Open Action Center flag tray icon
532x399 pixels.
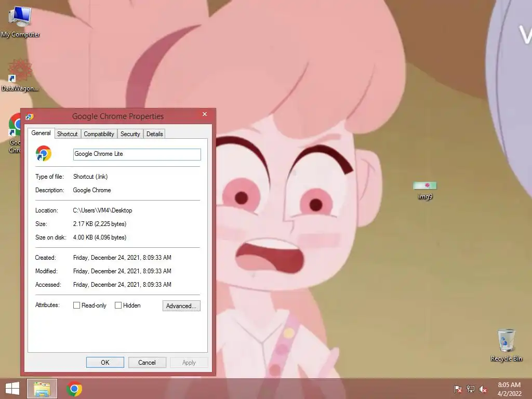click(458, 389)
